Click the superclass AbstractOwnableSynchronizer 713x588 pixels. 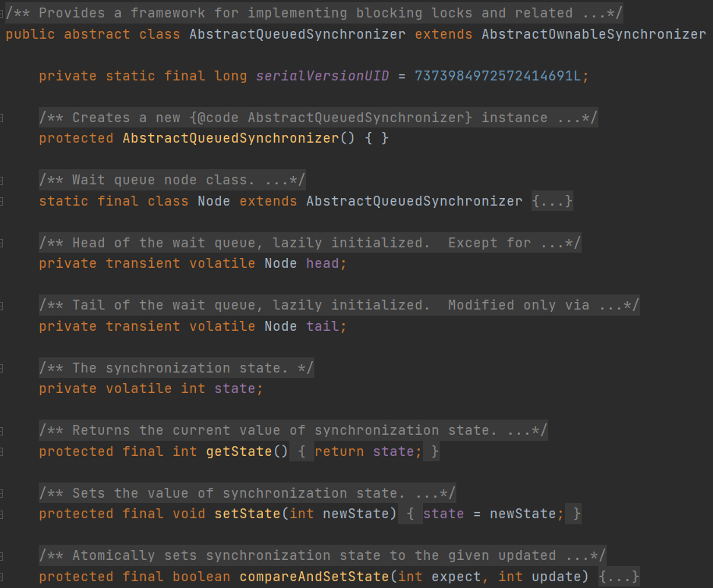[594, 34]
